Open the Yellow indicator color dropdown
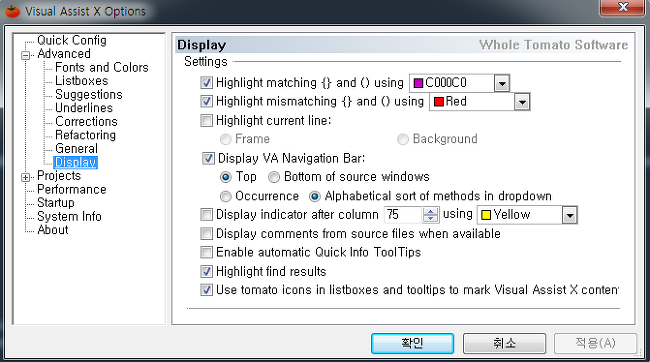The image size is (650, 362). click(570, 215)
